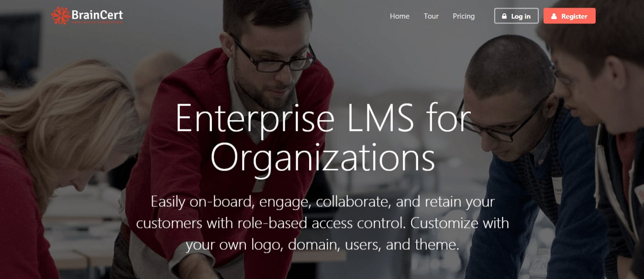Go to the Home page
This screenshot has width=644, height=279.
400,16
